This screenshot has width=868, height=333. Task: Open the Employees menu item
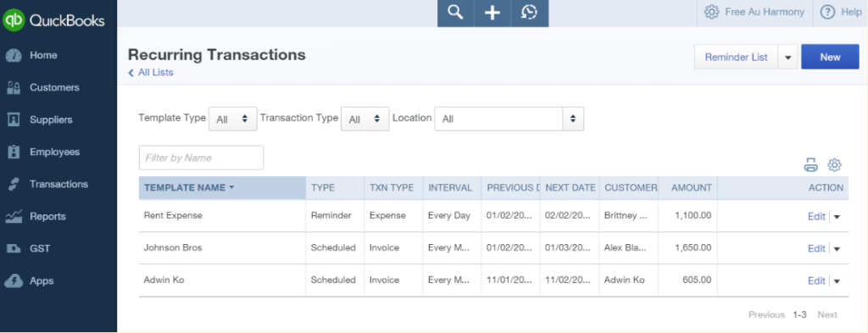[x=55, y=153]
